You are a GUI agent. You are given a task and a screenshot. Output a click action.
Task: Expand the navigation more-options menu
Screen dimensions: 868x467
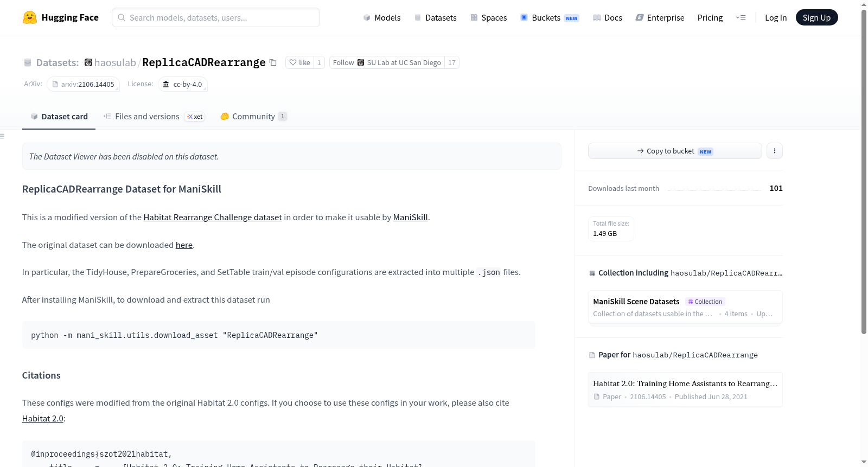(x=741, y=17)
